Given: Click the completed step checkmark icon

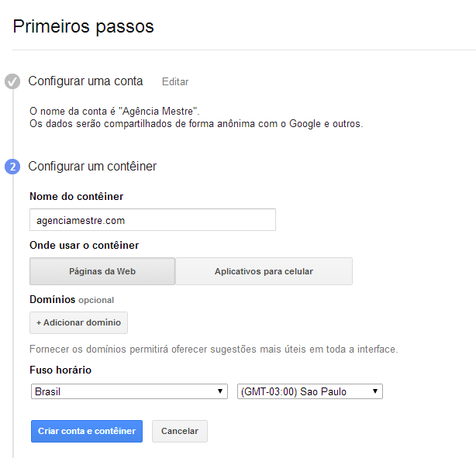Looking at the screenshot, I should pyautogui.click(x=12, y=81).
